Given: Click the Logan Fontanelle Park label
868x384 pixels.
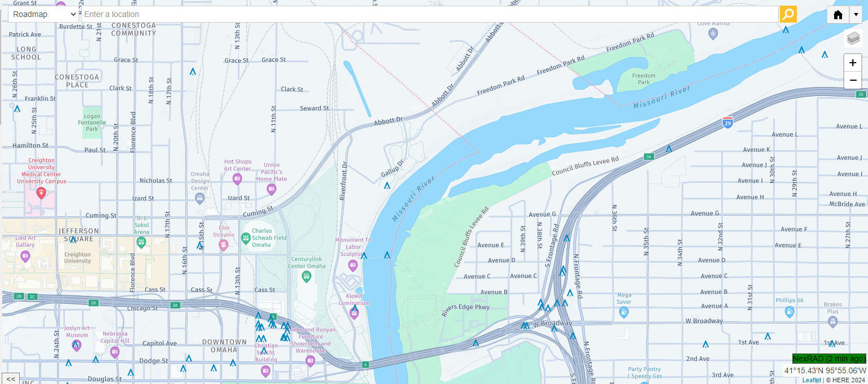Looking at the screenshot, I should 92,123.
